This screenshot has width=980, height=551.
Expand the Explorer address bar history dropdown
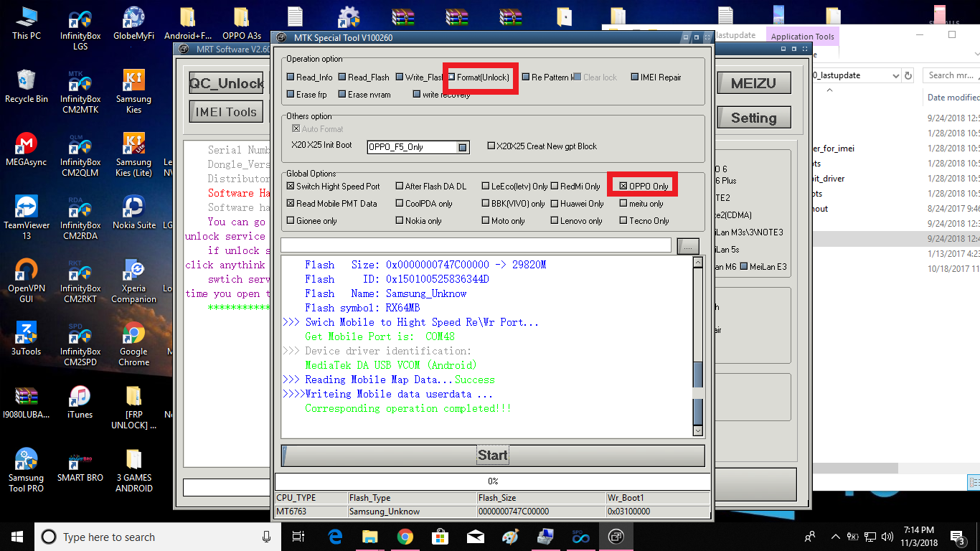(x=896, y=75)
